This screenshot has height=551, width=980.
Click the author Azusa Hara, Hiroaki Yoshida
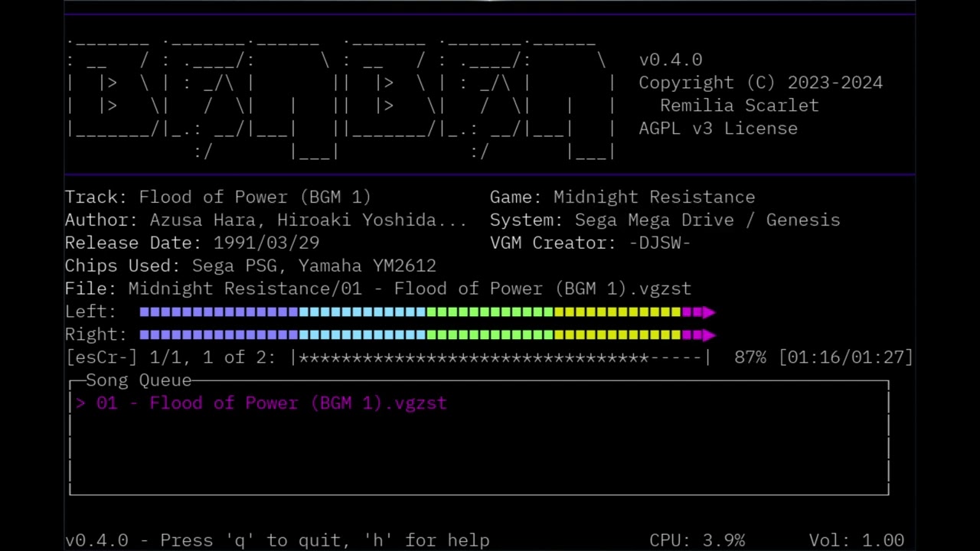308,220
